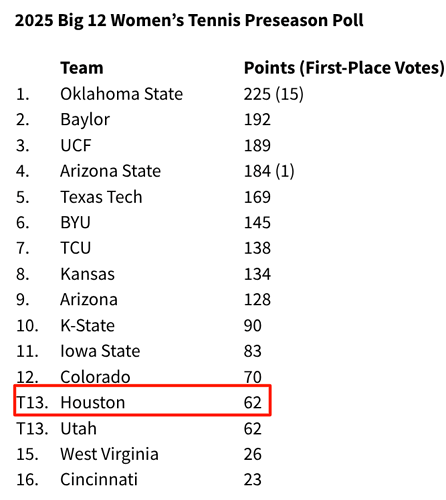
Task: Select the Baylor row
Action: (143, 120)
